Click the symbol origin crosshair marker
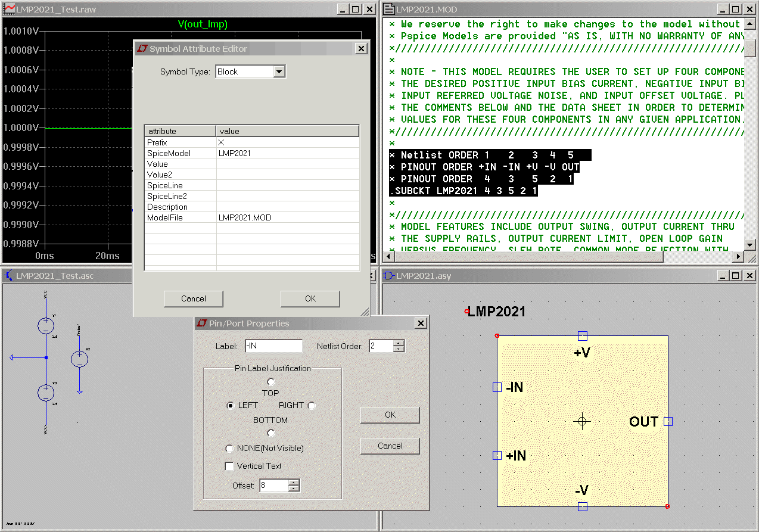 [583, 421]
